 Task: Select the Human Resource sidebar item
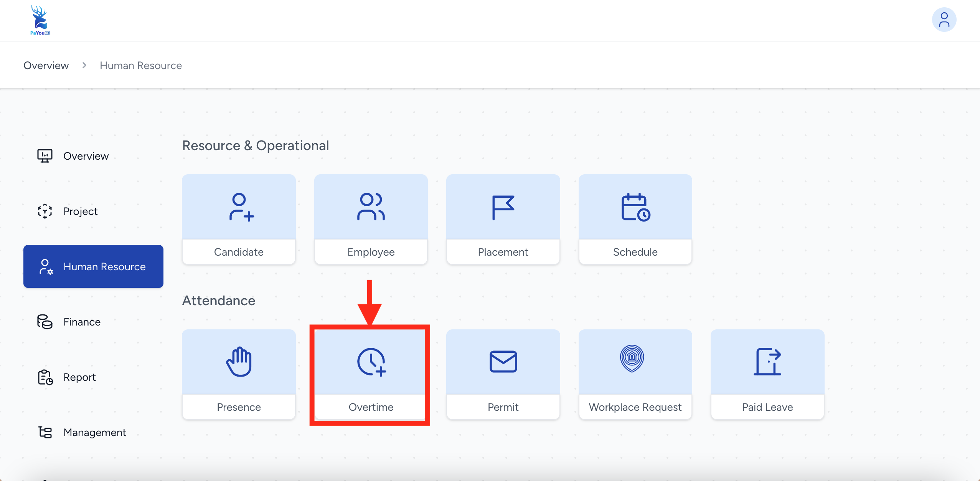[93, 266]
